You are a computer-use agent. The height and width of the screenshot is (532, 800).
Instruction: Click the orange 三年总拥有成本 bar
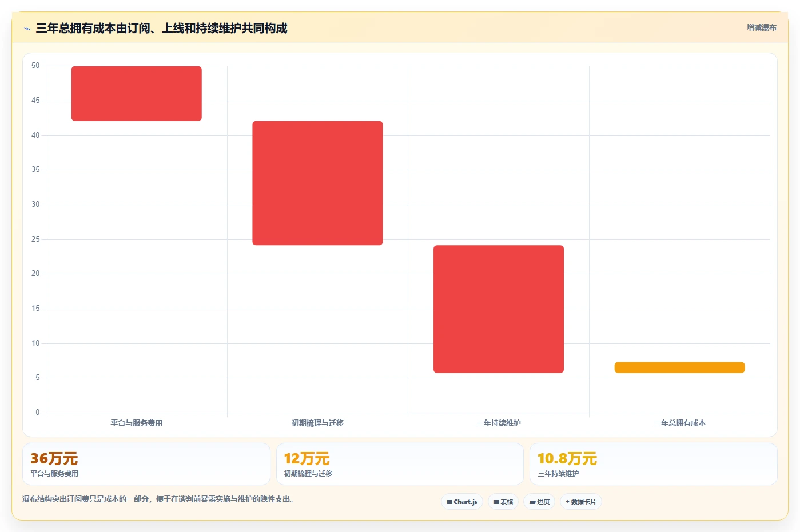(679, 367)
